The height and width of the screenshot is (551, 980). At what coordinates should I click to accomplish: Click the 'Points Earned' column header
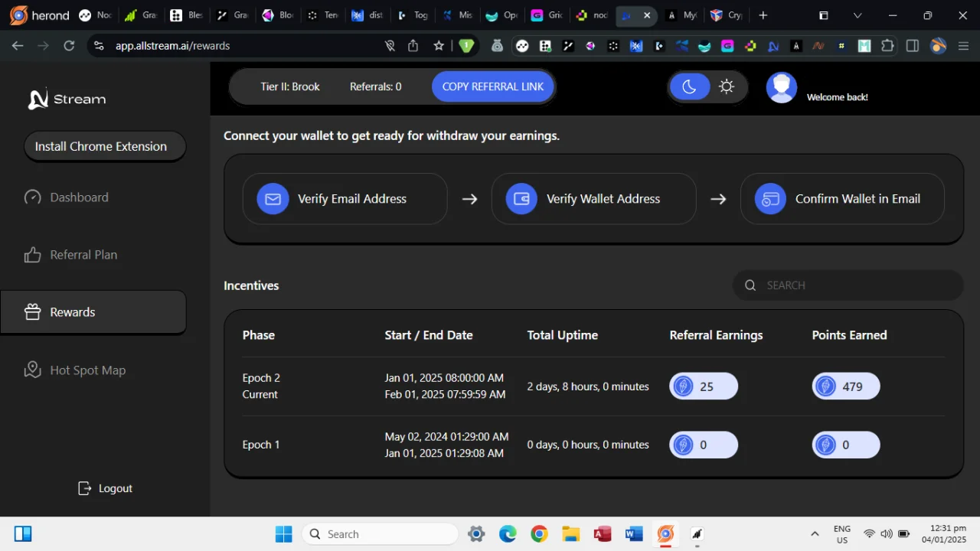(849, 335)
